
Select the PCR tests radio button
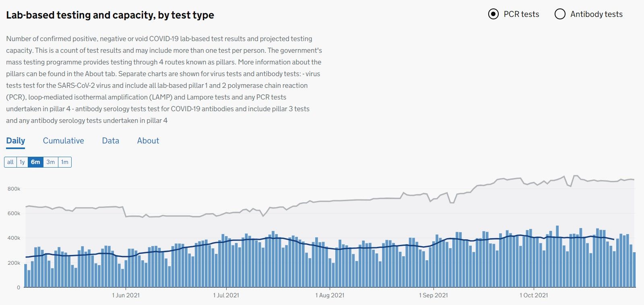493,14
